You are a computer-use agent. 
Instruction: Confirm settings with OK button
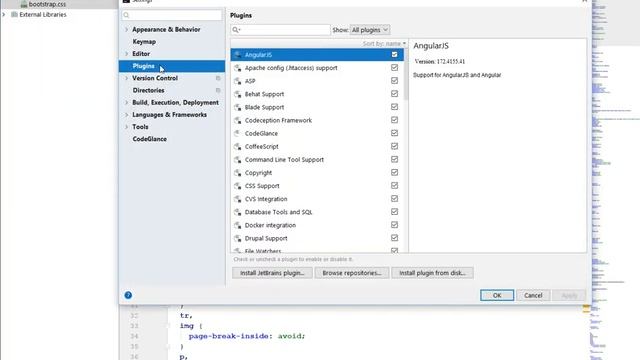(497, 295)
